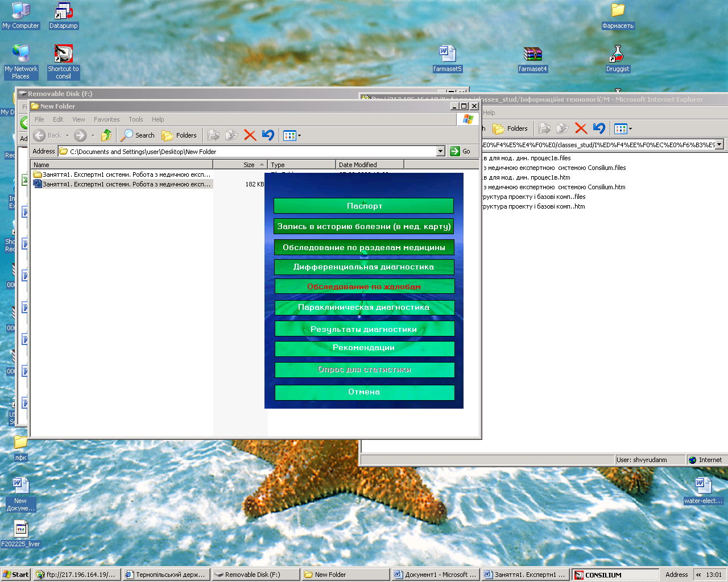This screenshot has width=728, height=582.
Task: Click the Forward arrow in New Folder
Action: (80, 135)
